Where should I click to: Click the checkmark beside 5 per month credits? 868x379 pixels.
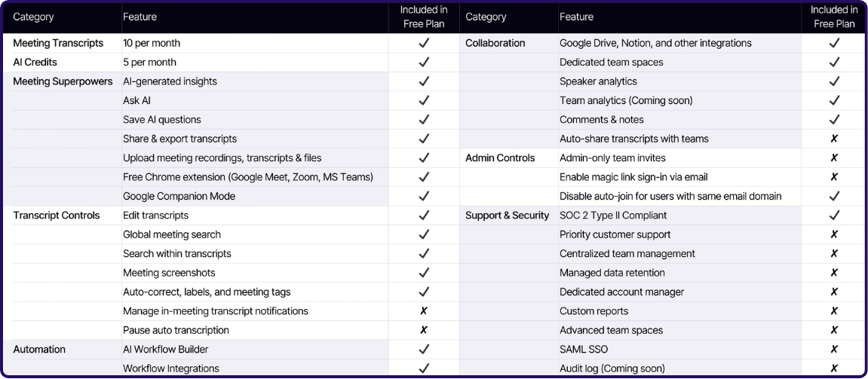coord(424,62)
